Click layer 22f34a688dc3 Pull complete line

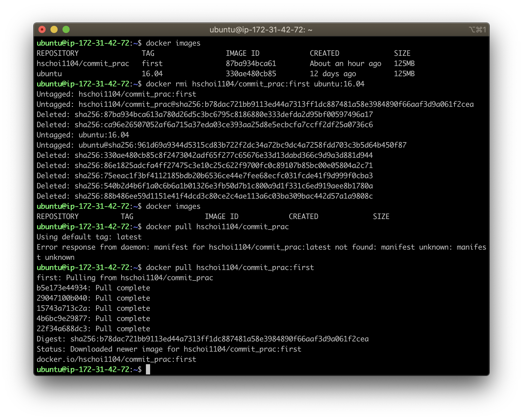click(x=93, y=329)
